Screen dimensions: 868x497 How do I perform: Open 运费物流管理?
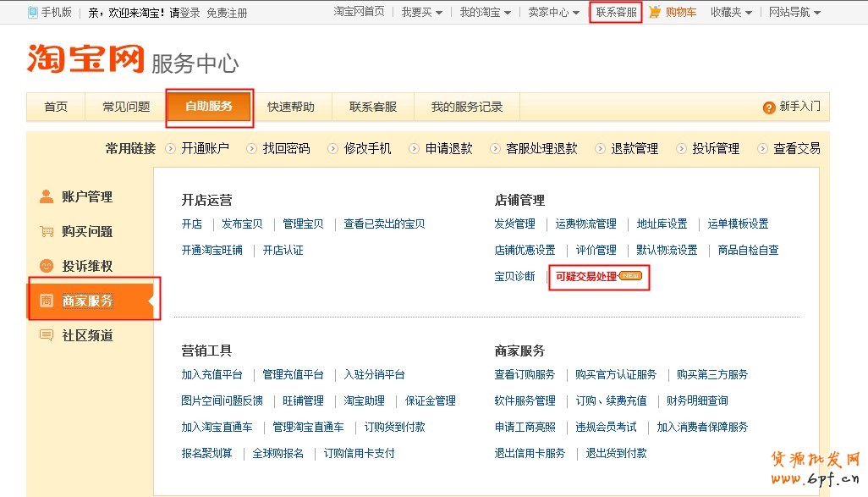click(585, 224)
